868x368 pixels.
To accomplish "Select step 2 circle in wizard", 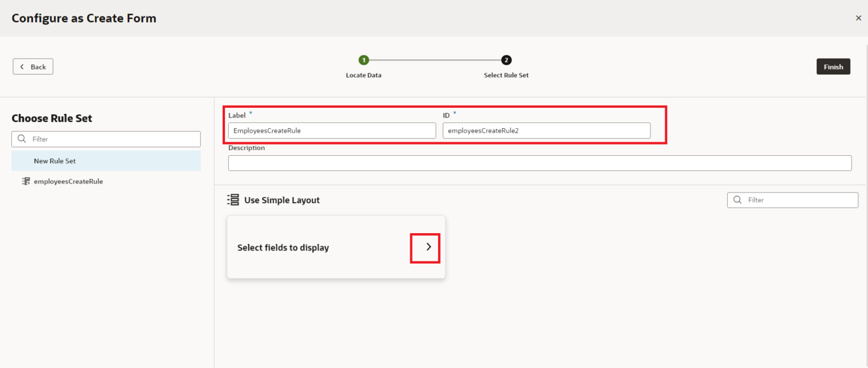I will pyautogui.click(x=506, y=60).
